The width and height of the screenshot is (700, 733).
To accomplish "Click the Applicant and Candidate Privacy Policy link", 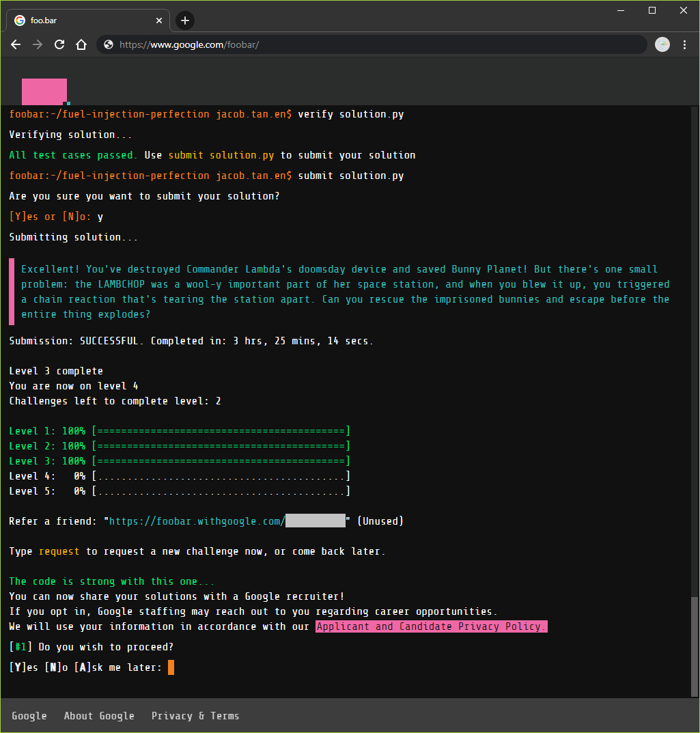I will click(430, 626).
